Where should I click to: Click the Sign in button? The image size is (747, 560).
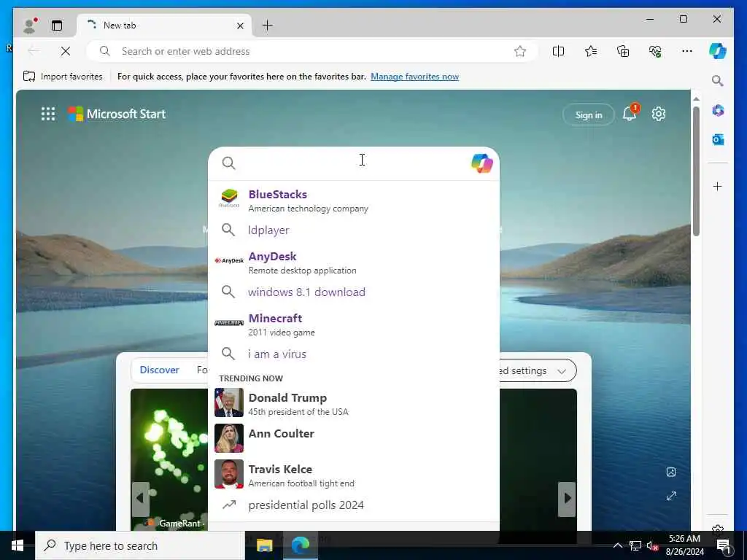coord(589,114)
